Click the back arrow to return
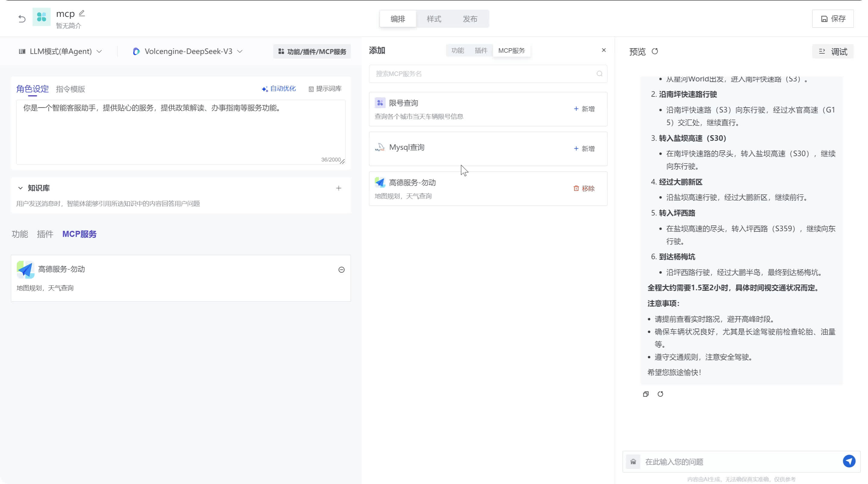 tap(22, 19)
